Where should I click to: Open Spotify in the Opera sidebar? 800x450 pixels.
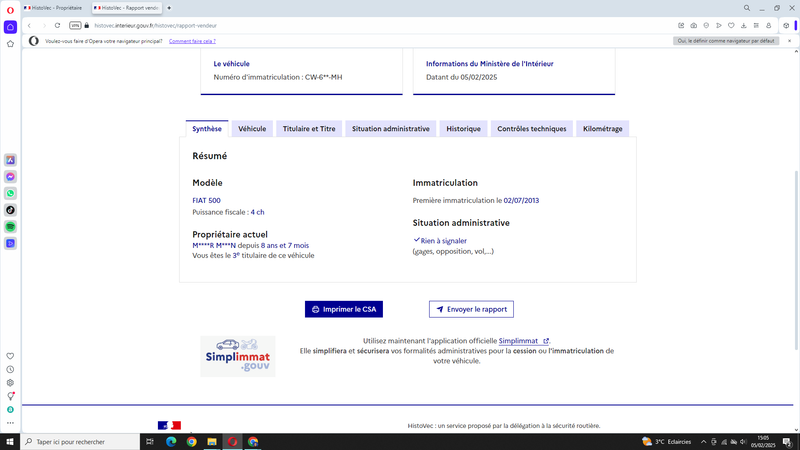[x=10, y=227]
